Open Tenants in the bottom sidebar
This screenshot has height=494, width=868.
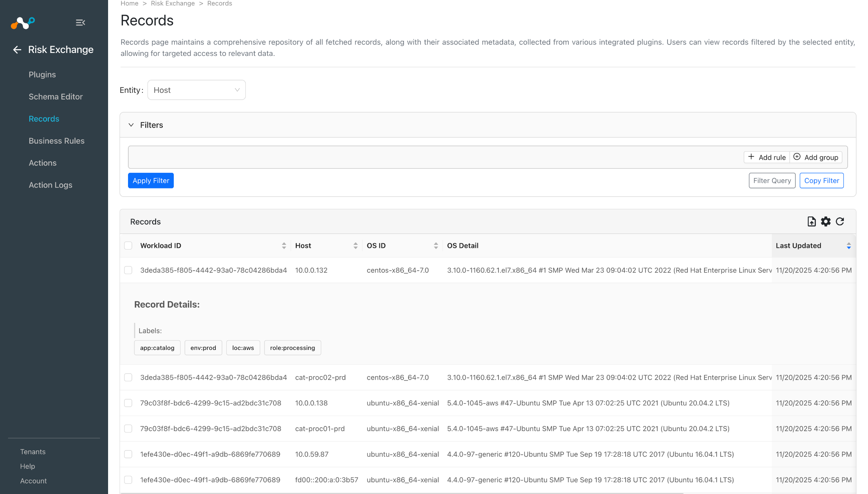tap(33, 452)
